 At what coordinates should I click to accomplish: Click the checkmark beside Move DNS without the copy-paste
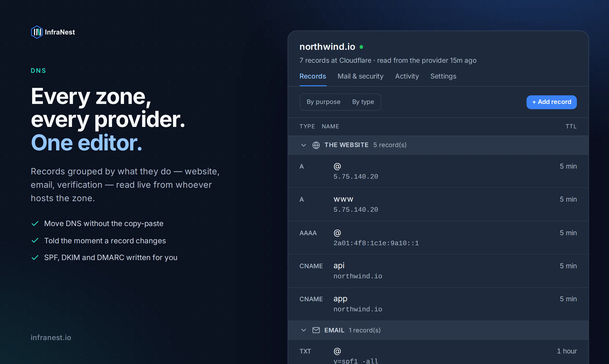point(35,223)
